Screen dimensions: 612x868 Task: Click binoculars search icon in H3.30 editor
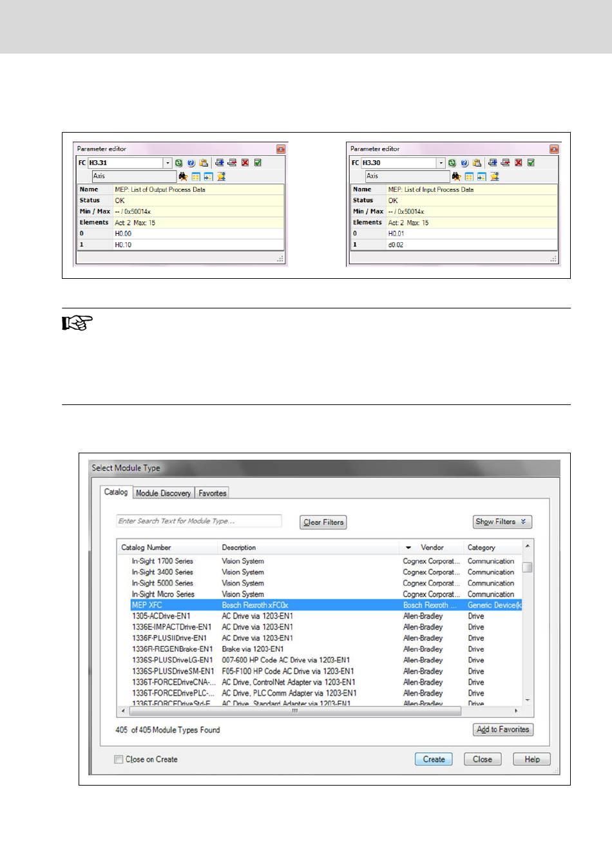click(x=456, y=176)
